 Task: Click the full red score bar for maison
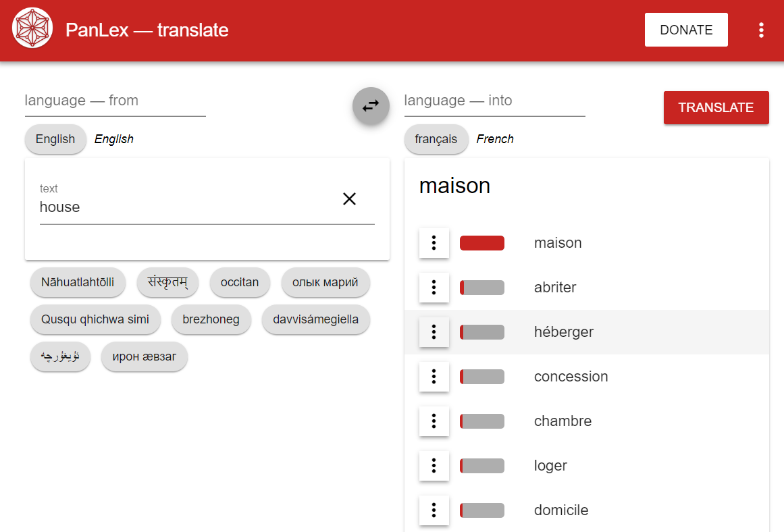[481, 243]
